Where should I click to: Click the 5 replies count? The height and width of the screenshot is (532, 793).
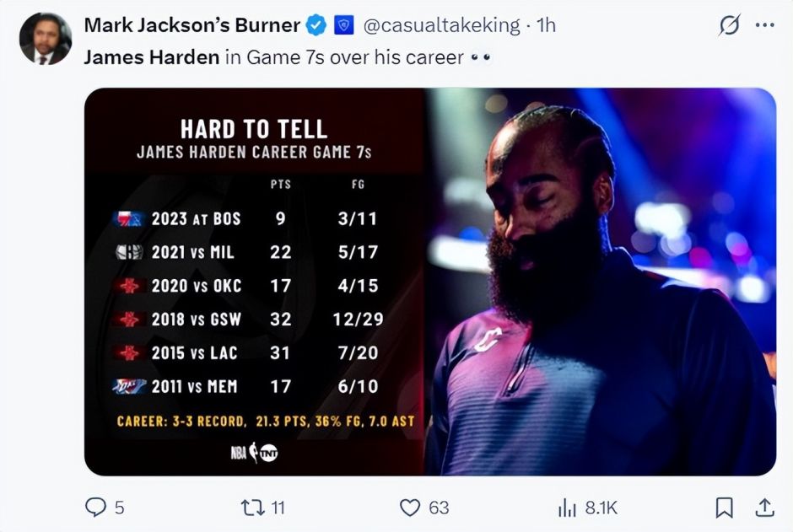coord(119,508)
